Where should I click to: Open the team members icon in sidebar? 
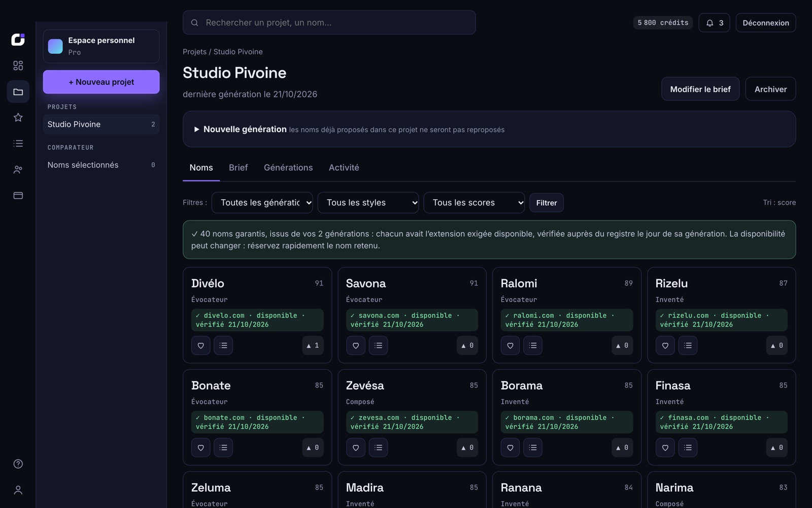point(18,169)
